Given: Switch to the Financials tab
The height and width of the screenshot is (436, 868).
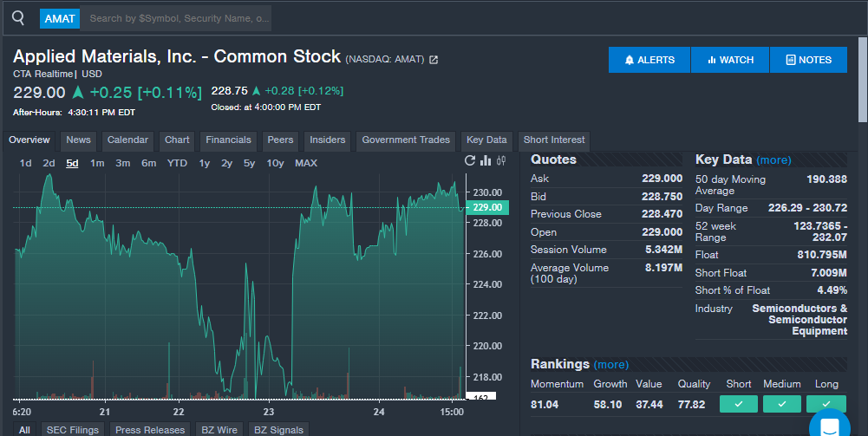Looking at the screenshot, I should click(x=228, y=140).
